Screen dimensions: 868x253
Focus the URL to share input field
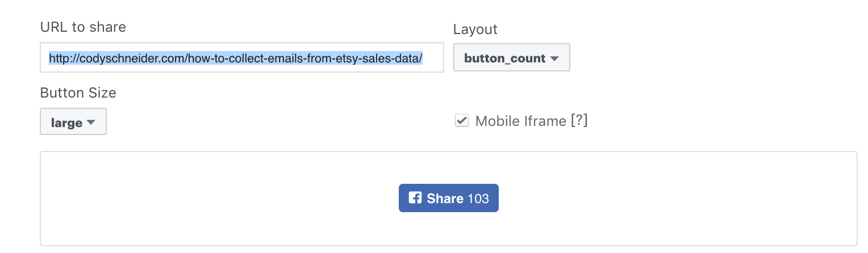[x=242, y=58]
